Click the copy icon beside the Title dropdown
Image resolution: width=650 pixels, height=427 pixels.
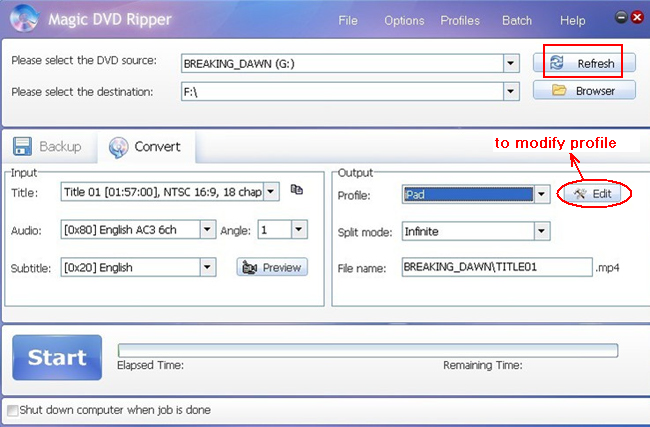coord(296,189)
